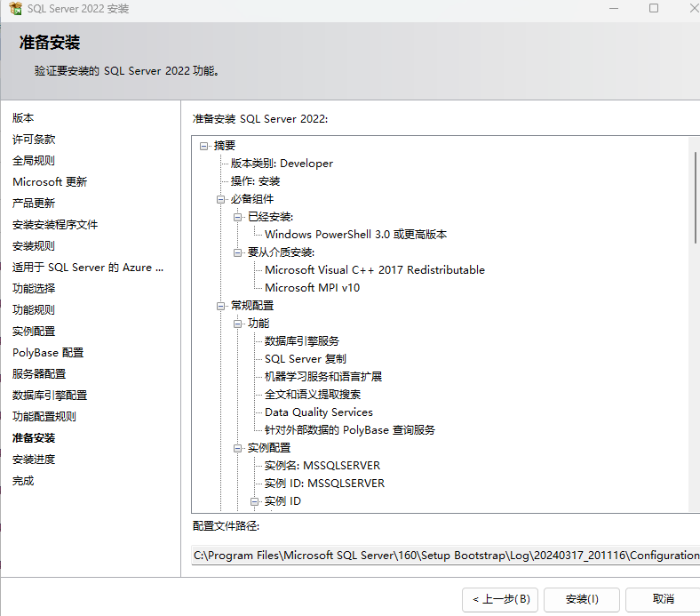Select Microsoft MPI v10 row
This screenshot has height=616, width=700.
(312, 288)
